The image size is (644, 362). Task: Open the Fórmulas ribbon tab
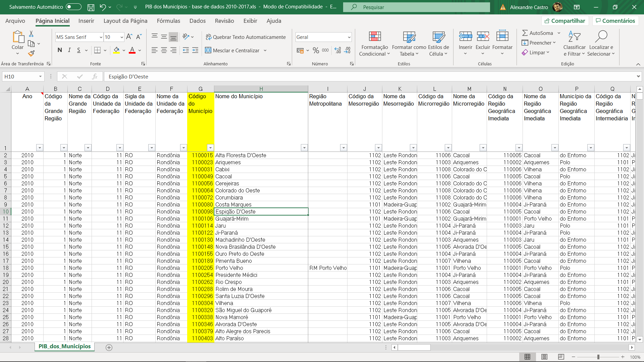coord(168,21)
